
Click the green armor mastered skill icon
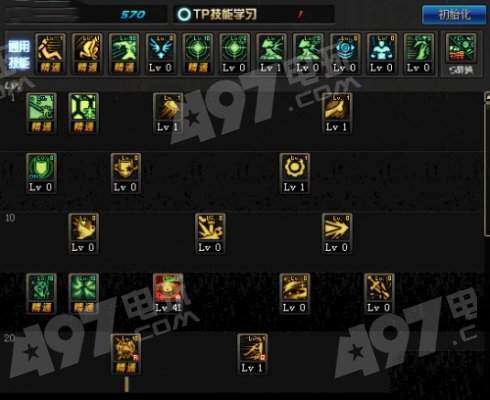[83, 113]
